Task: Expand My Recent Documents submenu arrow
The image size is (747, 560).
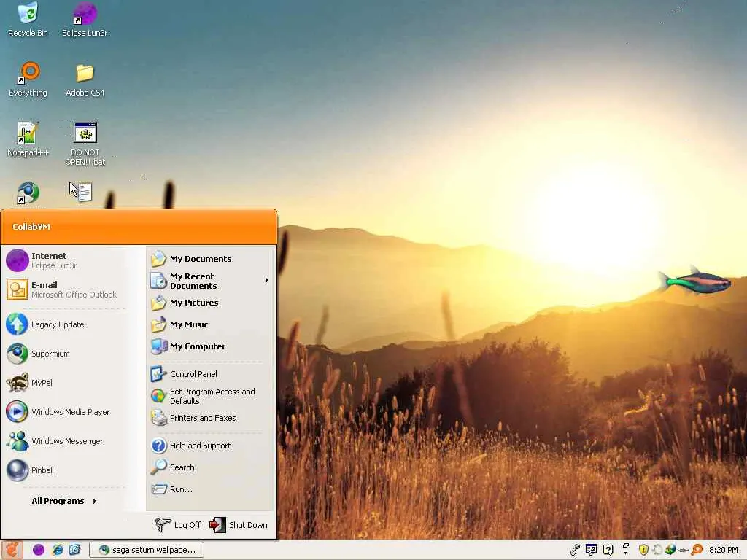Action: 267,281
